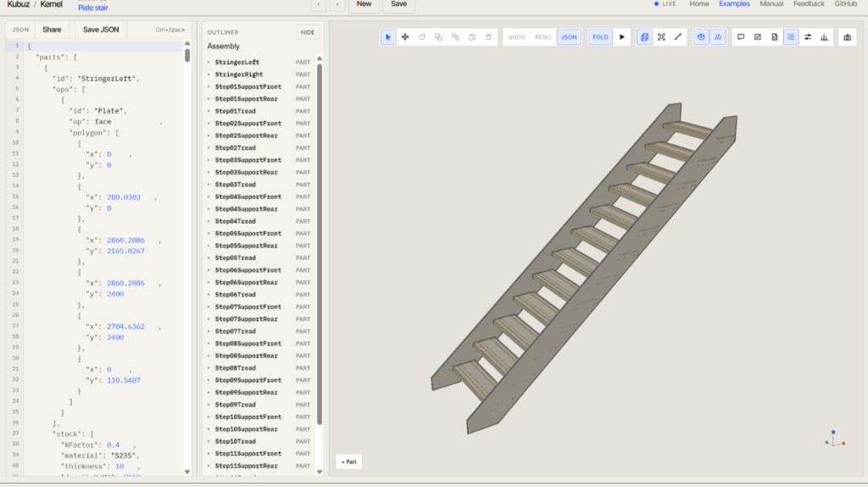Expand the StringerRight part row
868x487 pixels.
tap(209, 75)
